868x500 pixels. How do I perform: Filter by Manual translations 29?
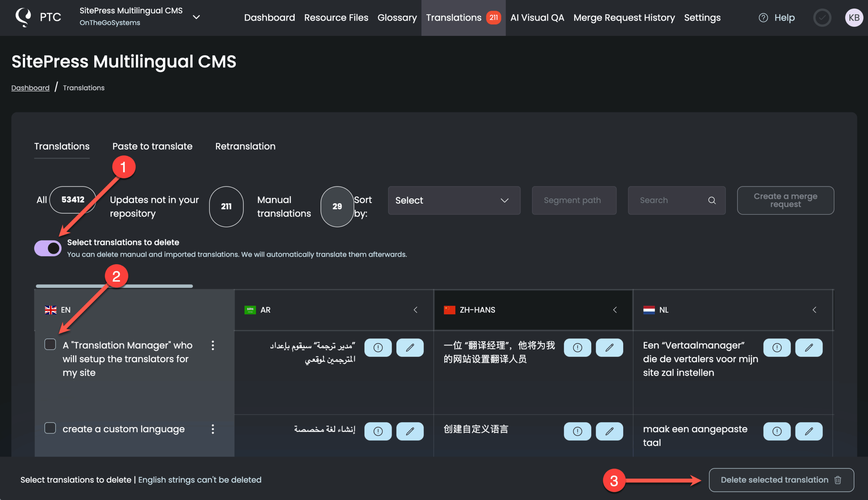point(305,206)
